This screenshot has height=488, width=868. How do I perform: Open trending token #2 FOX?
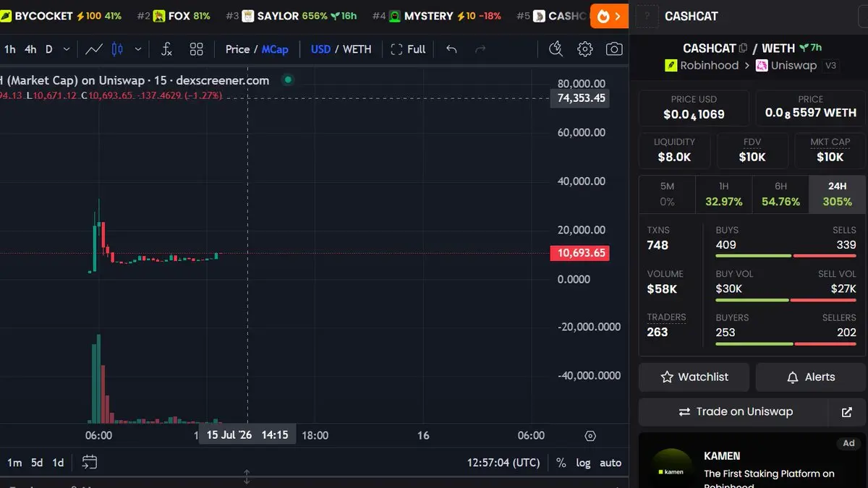[174, 16]
